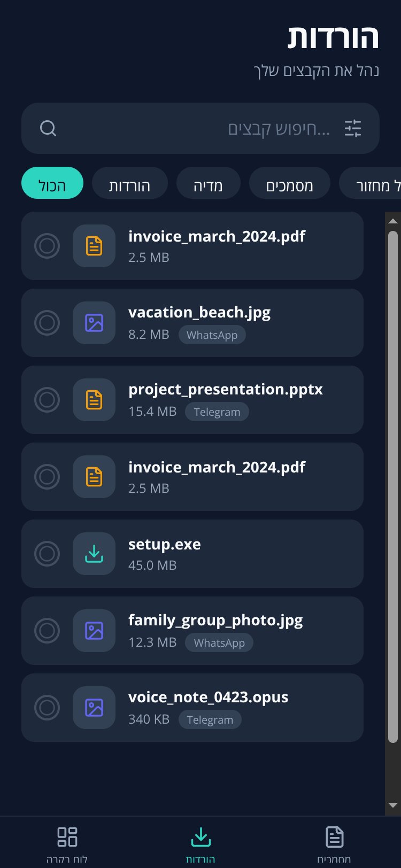Click the נהל את הקבצים שלך subtitle
This screenshot has width=401, height=868.
[x=317, y=71]
